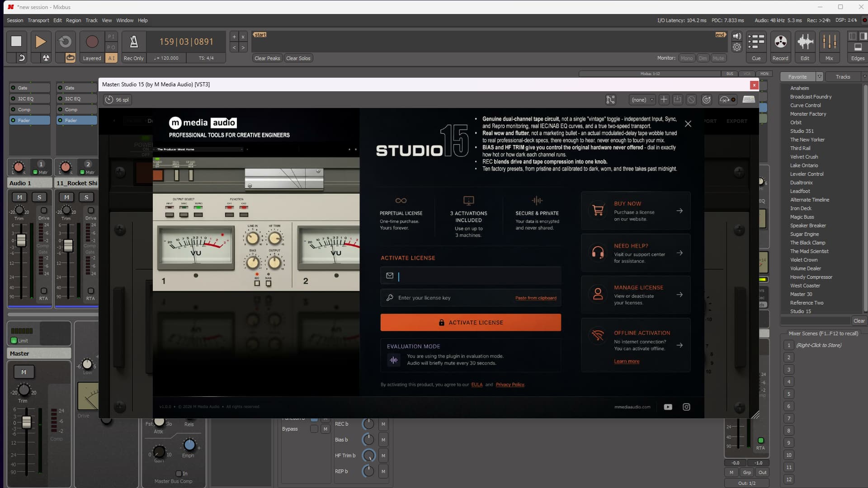Start playback with the Play button
Screen dimensions: 868x488
click(40, 42)
